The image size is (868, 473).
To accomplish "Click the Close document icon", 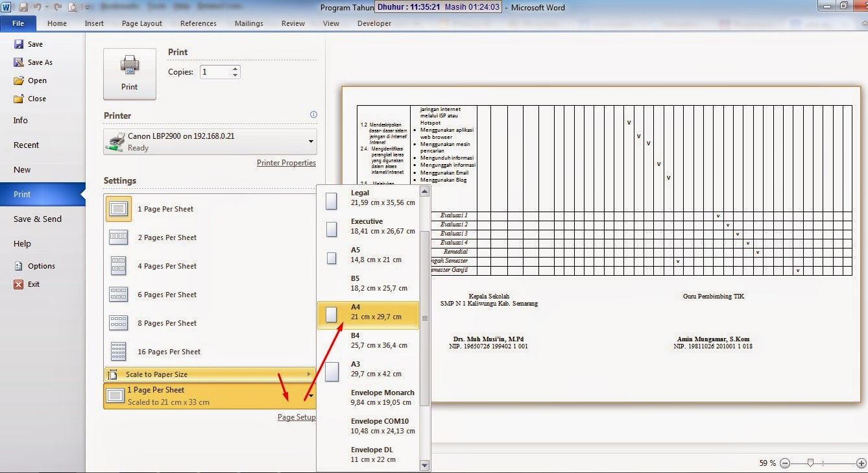I will coord(19,99).
